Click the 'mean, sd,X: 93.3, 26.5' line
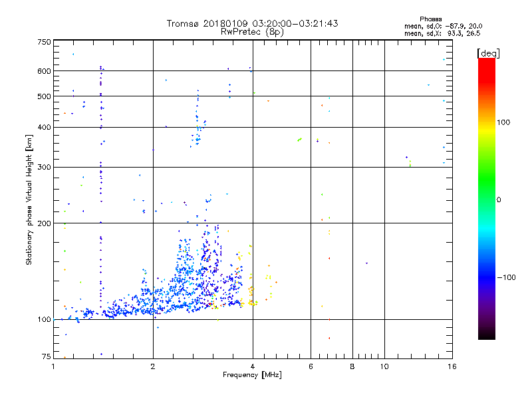 442,33
